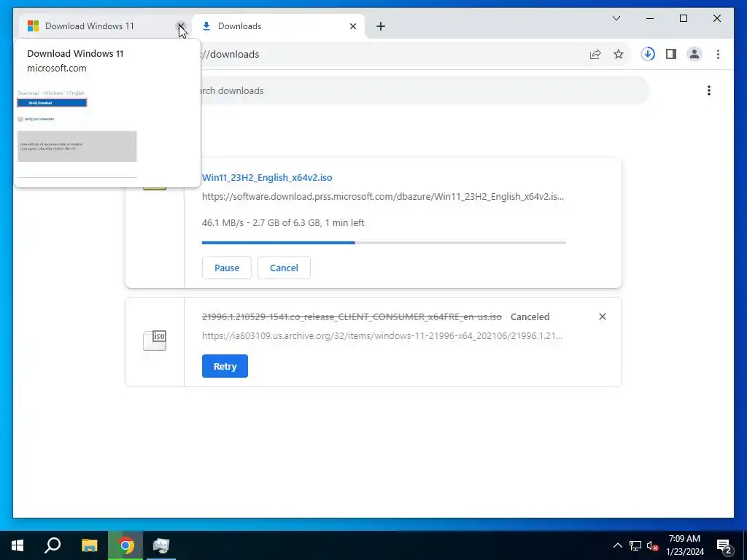This screenshot has height=560, width=747.
Task: Click the Chrome taskbar icon
Action: [125, 545]
